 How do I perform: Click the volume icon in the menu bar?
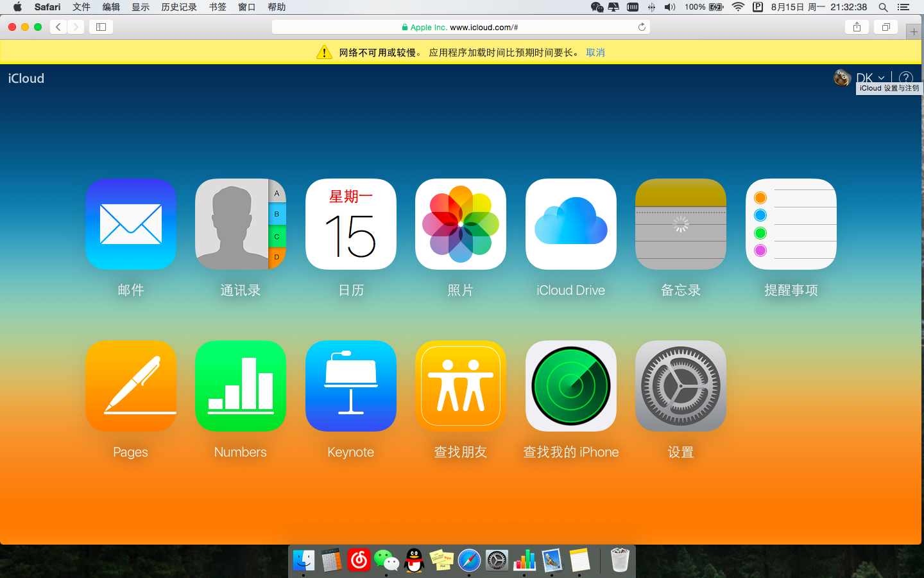click(x=670, y=7)
